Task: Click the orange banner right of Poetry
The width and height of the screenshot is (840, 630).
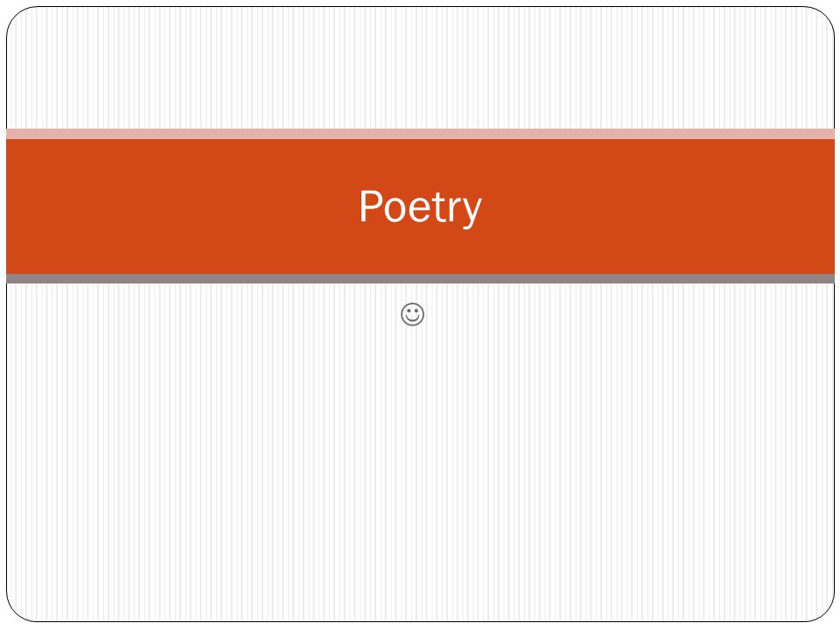Action: (x=658, y=206)
